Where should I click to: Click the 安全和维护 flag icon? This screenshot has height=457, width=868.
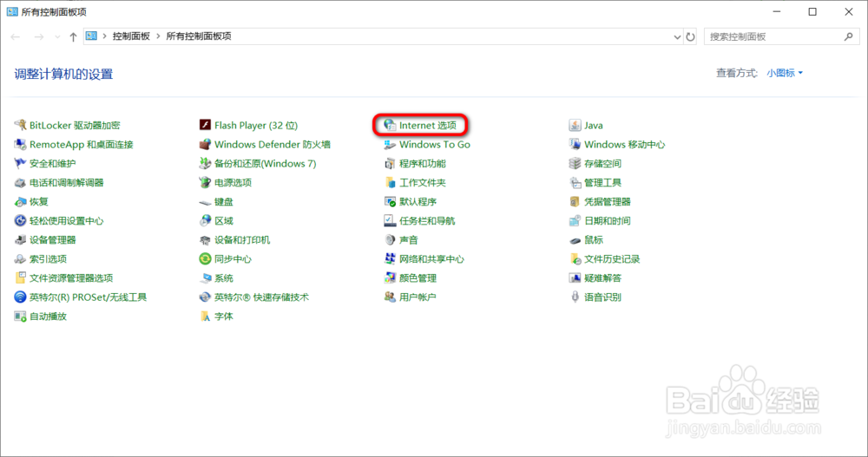(21, 163)
